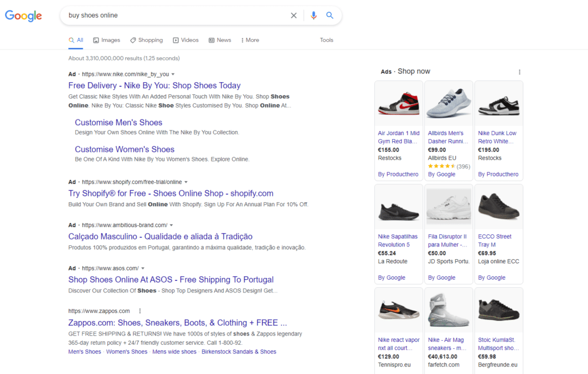Click the 'JD Sports Portu.' seller name
This screenshot has height=374, width=588.
(449, 261)
